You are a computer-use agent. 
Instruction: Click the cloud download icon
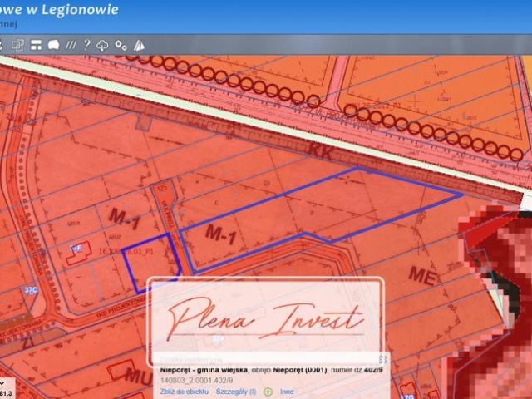click(102, 45)
